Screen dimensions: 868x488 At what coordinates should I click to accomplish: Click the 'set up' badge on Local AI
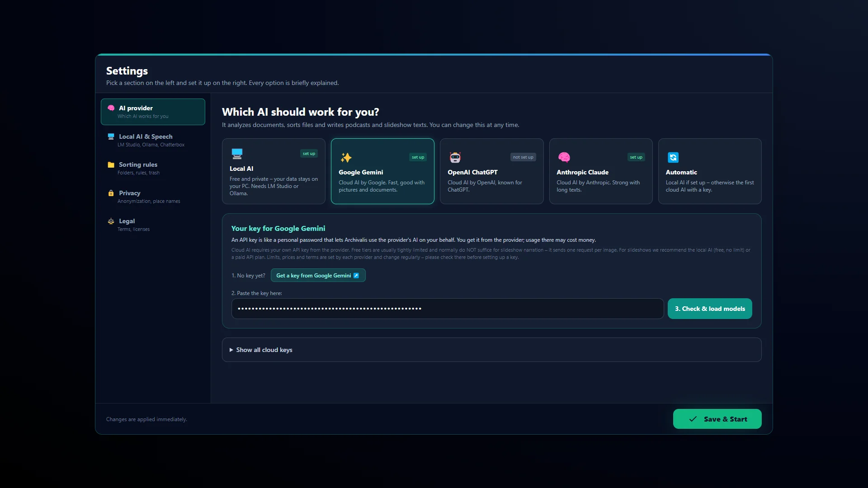[x=309, y=154]
